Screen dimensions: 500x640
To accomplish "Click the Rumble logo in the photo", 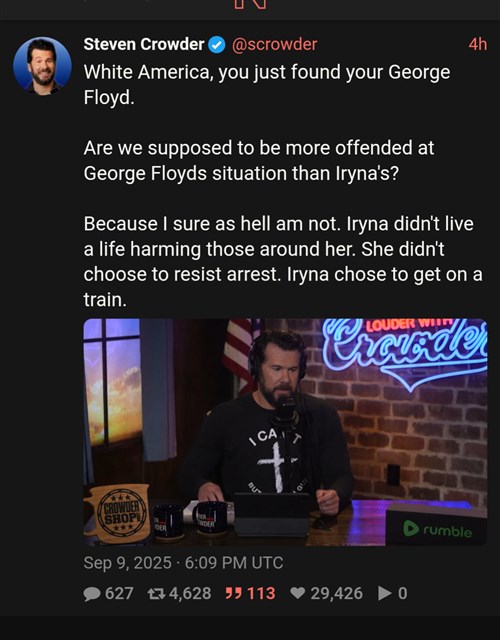I will pos(438,530).
